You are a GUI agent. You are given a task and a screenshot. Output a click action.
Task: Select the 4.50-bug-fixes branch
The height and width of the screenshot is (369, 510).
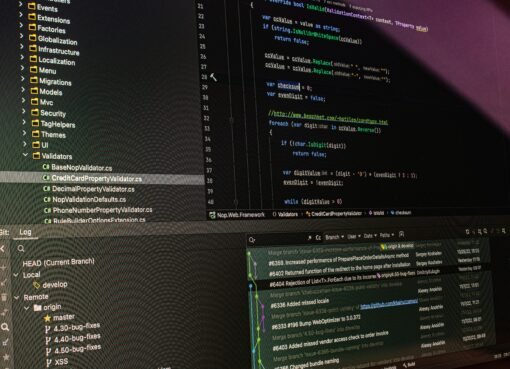tap(78, 349)
